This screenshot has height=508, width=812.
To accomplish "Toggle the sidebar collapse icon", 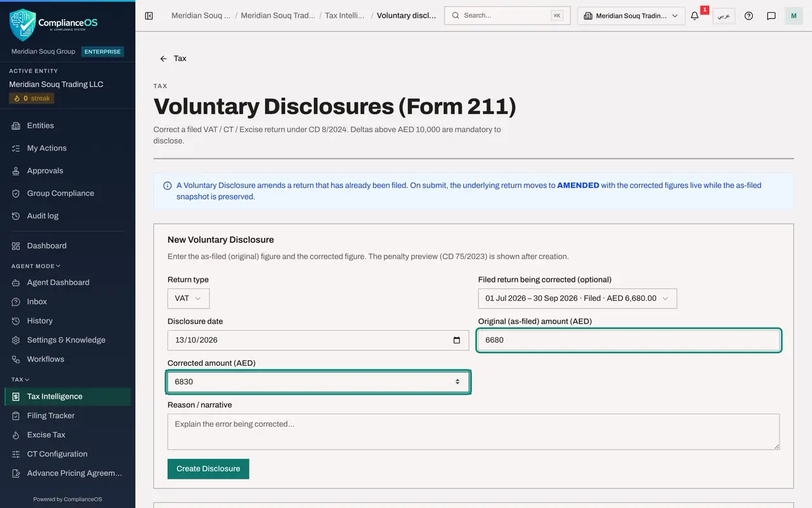I will 149,16.
